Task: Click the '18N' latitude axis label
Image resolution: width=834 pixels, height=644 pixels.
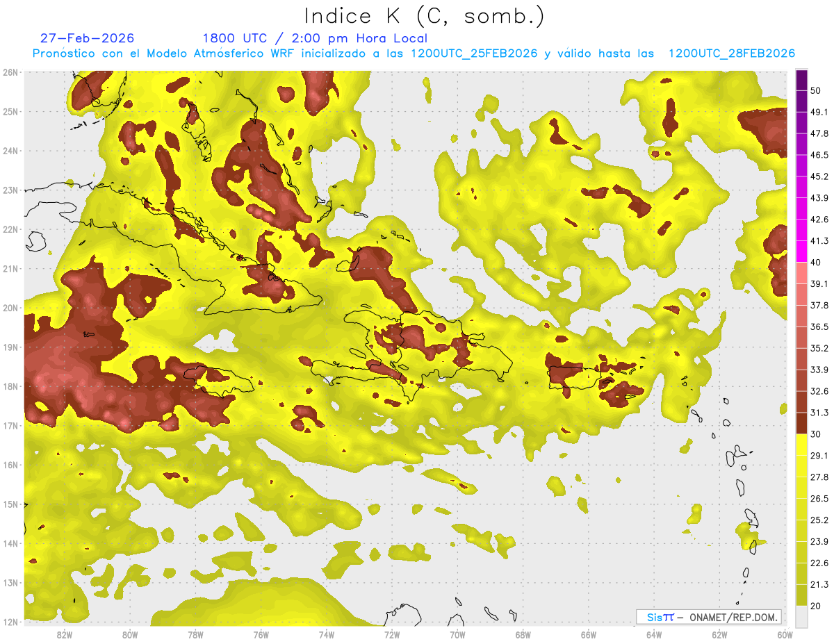Action: coord(10,386)
